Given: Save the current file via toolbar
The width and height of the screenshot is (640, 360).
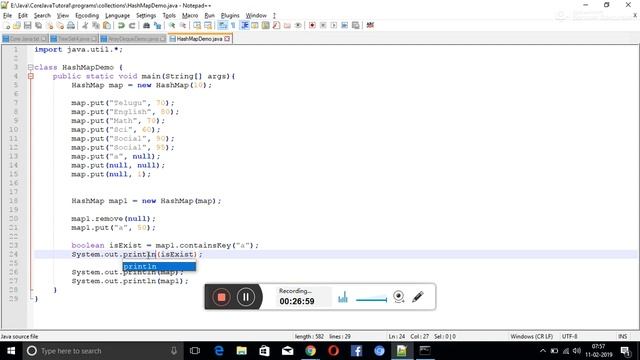Looking at the screenshot, I should [27, 25].
